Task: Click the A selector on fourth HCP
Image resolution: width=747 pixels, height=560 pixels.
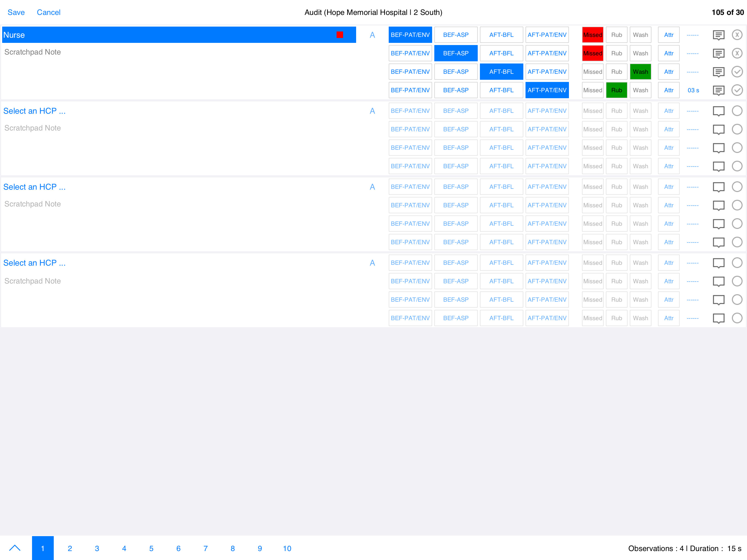Action: (372, 263)
